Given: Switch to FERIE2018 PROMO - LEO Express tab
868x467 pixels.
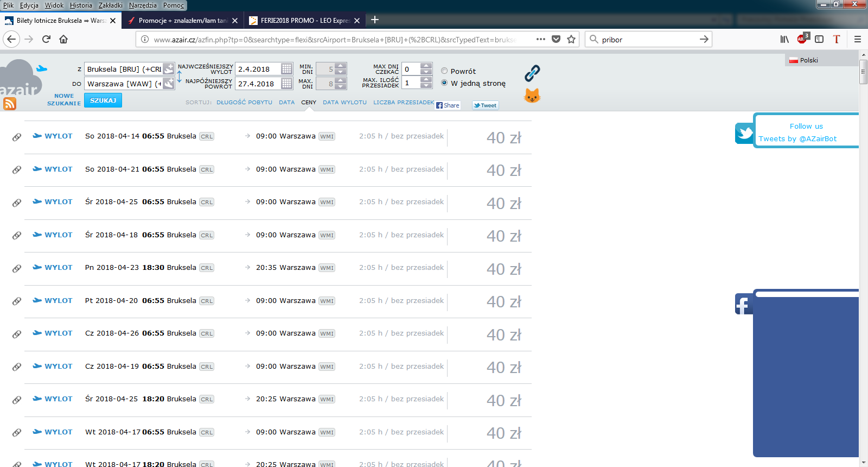Looking at the screenshot, I should point(304,21).
